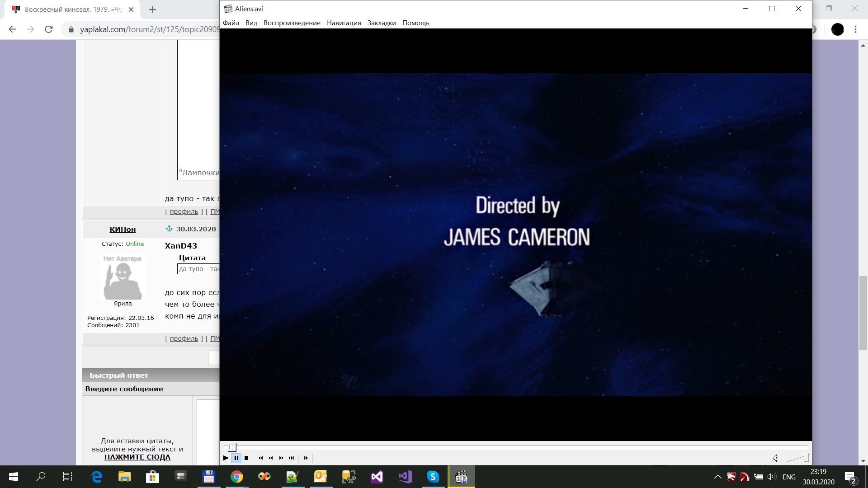Open the Windows Start menu
The height and width of the screenshot is (488, 868).
pos(14,477)
